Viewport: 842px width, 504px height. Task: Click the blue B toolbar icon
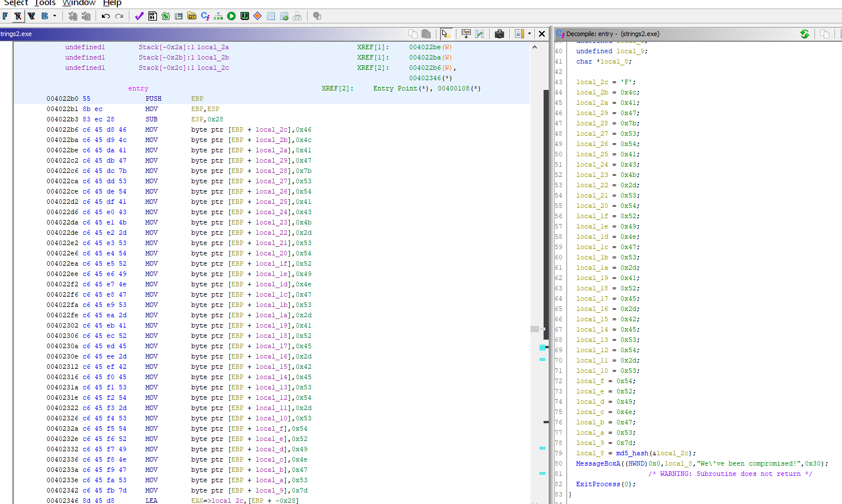(44, 16)
